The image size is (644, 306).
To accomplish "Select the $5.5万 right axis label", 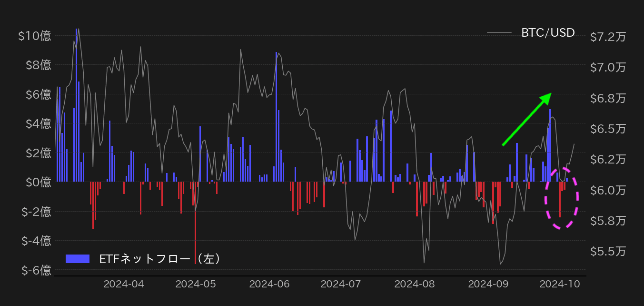I will [608, 251].
